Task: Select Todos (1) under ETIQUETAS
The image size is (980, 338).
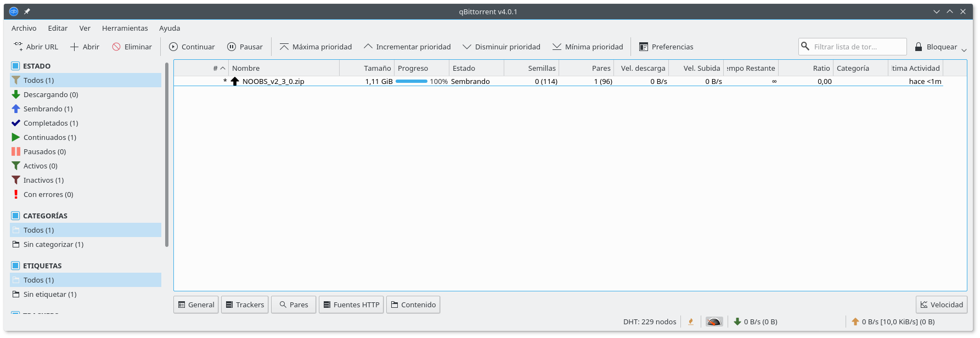Action: pos(86,280)
